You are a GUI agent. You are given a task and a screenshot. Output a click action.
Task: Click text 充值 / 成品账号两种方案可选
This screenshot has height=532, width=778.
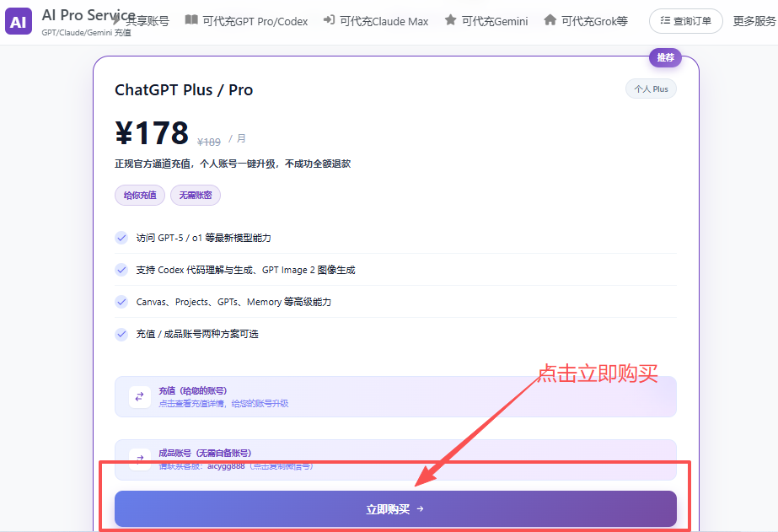pos(197,334)
